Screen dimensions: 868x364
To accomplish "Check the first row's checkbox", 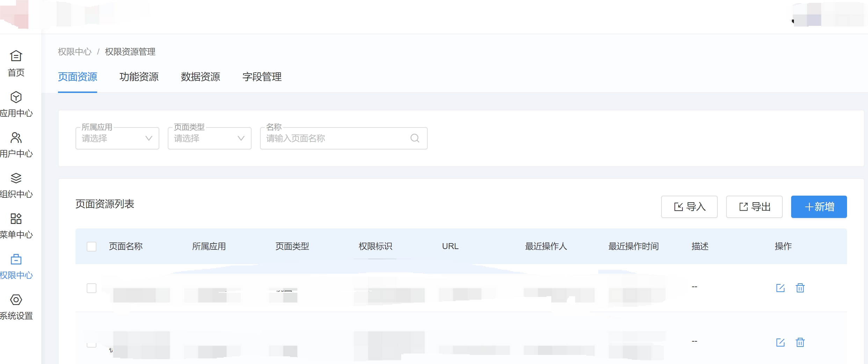I will click(x=92, y=288).
